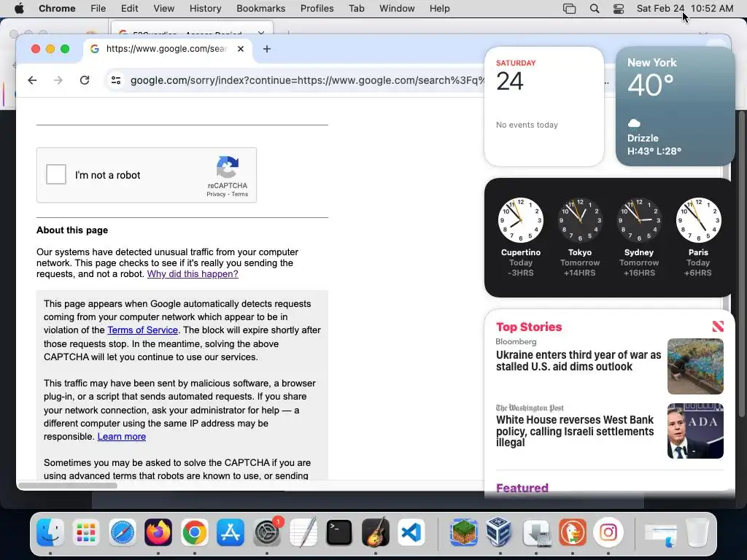Open the Apple menu
This screenshot has height=560, width=747.
19,8
